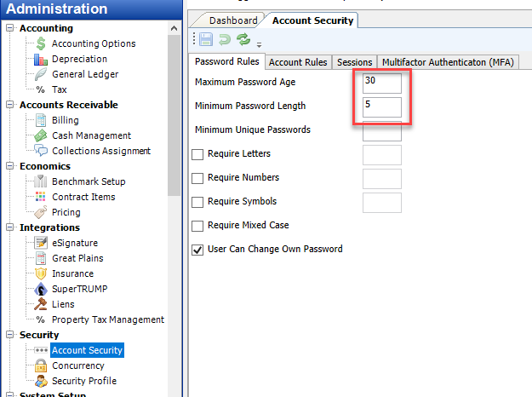Select the Liens gavel icon
Image resolution: width=532 pixels, height=397 pixels.
click(41, 304)
